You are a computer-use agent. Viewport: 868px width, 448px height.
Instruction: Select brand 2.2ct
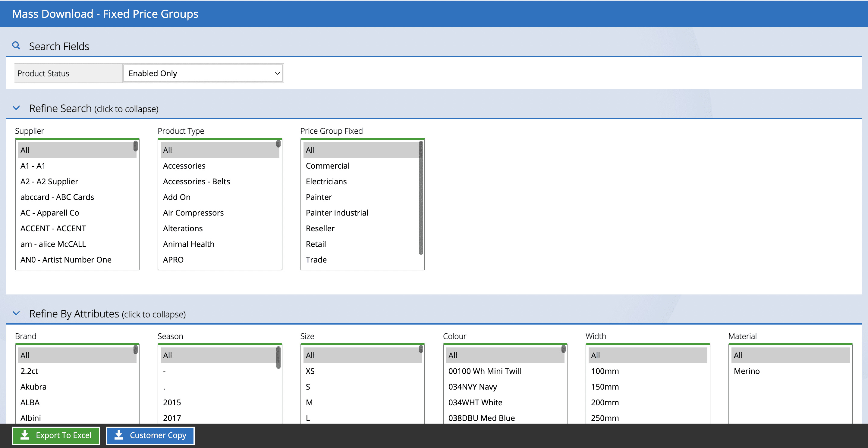point(77,371)
